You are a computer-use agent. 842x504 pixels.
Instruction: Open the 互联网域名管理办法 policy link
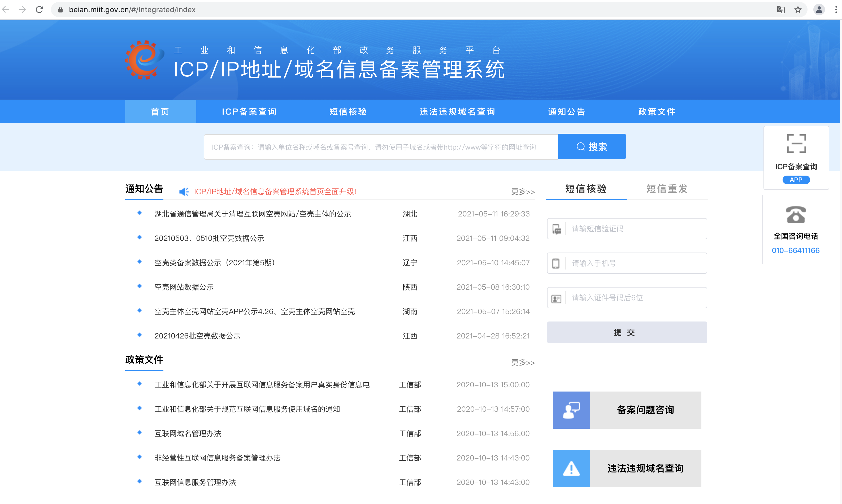click(188, 433)
